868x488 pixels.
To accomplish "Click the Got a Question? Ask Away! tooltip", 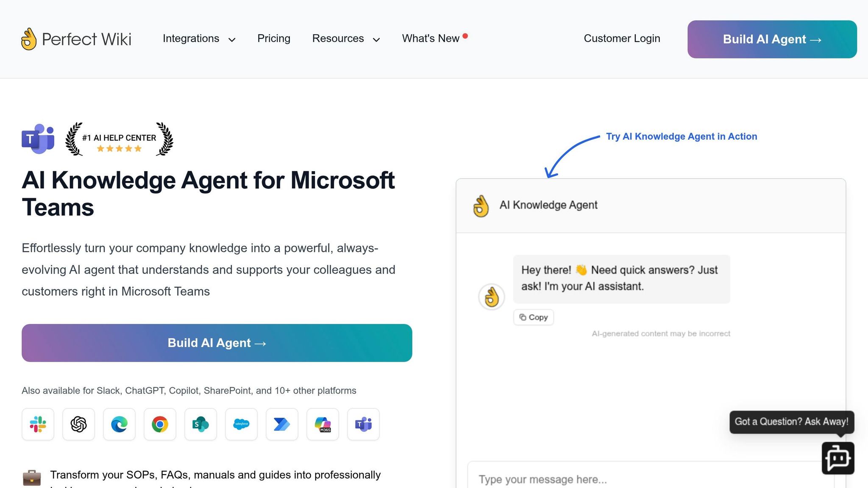I will tap(791, 422).
